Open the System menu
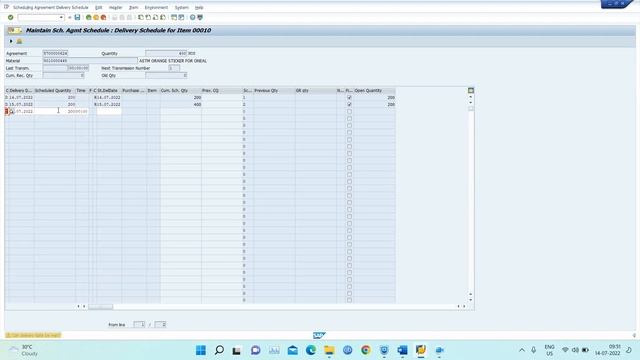Viewport: 640px width, 360px height. click(182, 7)
